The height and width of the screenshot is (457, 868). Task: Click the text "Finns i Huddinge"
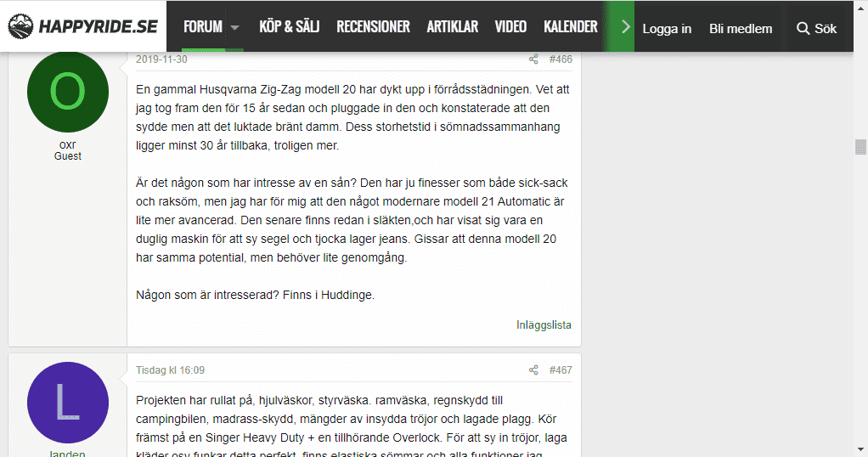tap(329, 296)
